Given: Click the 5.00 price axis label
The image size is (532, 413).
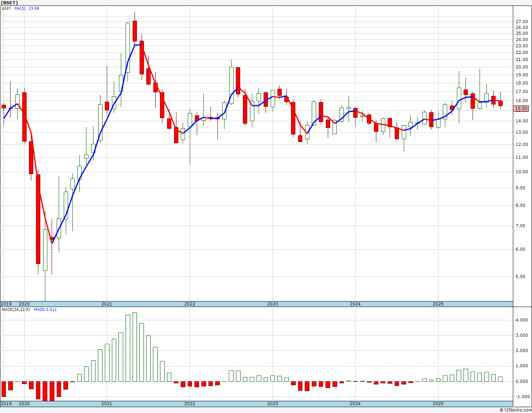Looking at the screenshot, I should point(521,277).
